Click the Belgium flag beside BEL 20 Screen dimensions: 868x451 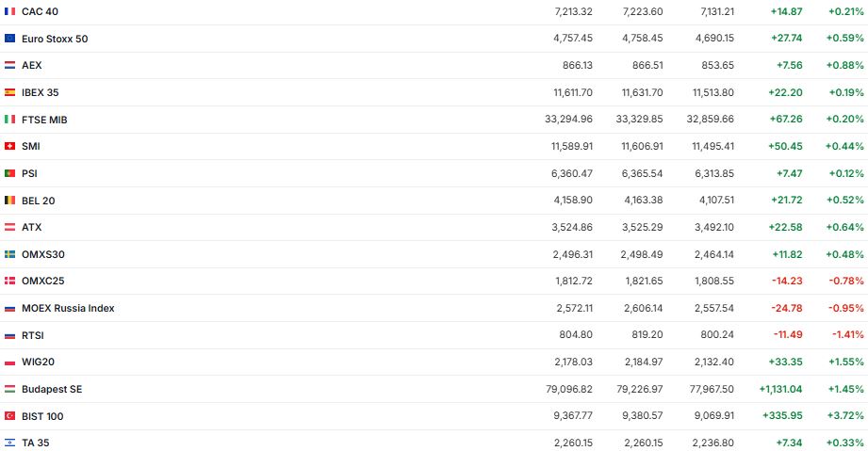pos(9,201)
